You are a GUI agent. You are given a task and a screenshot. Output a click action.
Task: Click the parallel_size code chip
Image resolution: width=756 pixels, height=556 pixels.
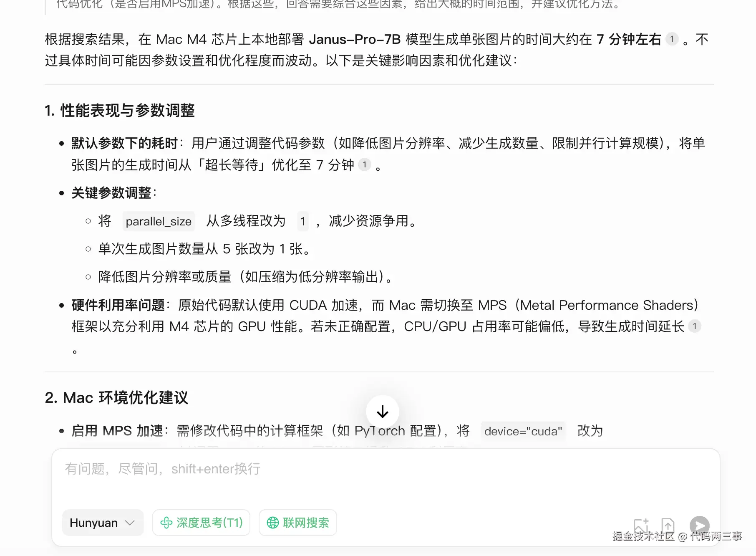tap(159, 221)
